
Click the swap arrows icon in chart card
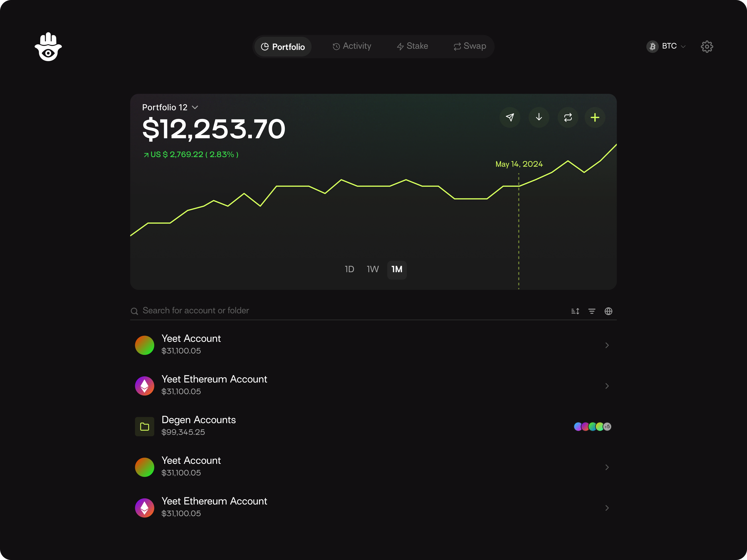pyautogui.click(x=568, y=117)
